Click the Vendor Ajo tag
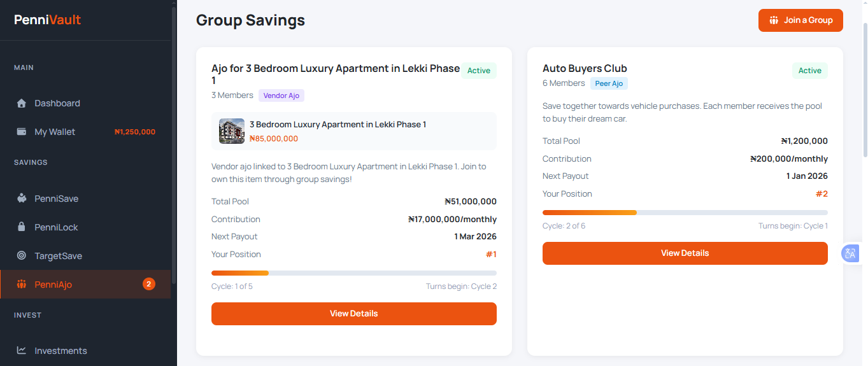This screenshot has height=366, width=868. point(281,96)
